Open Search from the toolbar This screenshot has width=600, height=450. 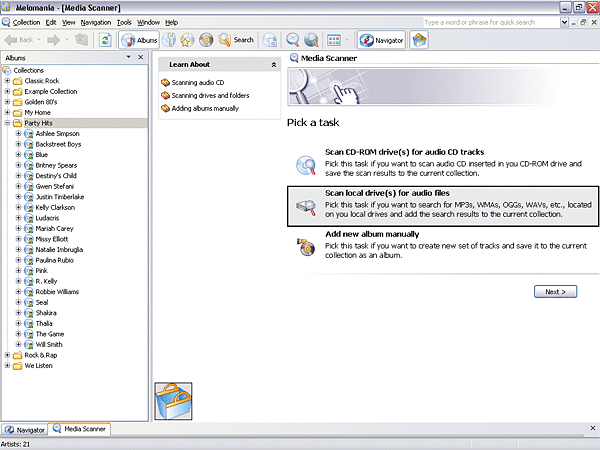236,40
